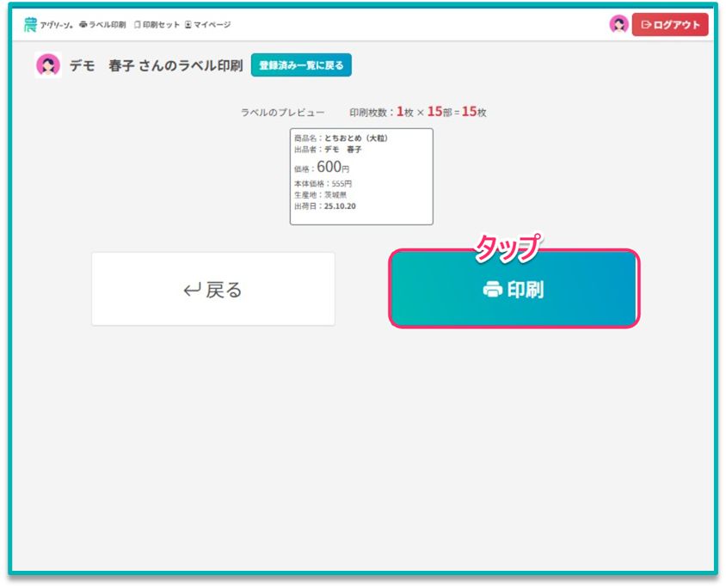Screen dimensions: 726x588
Task: Click the label preview card
Action: pyautogui.click(x=361, y=176)
